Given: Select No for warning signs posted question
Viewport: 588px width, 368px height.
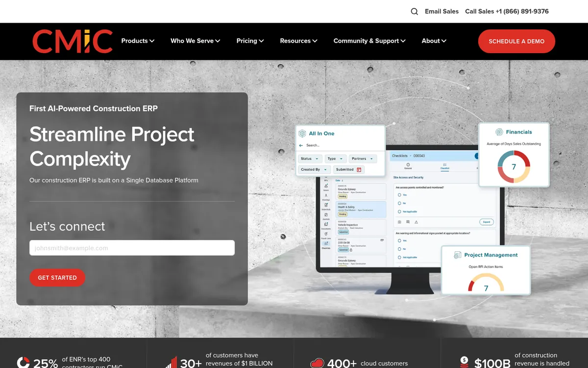Looking at the screenshot, I should click(399, 249).
